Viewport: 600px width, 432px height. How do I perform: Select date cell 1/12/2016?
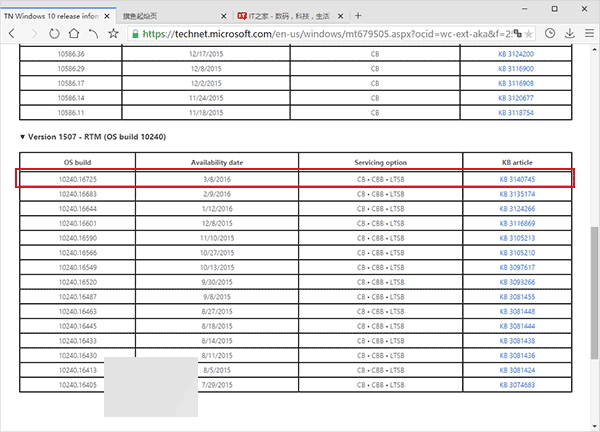217,209
